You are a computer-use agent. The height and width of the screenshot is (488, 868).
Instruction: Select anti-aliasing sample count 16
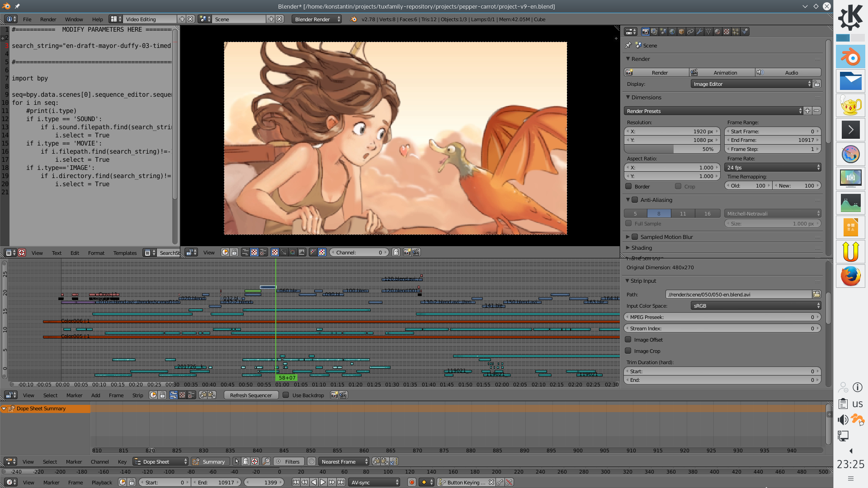coord(707,213)
